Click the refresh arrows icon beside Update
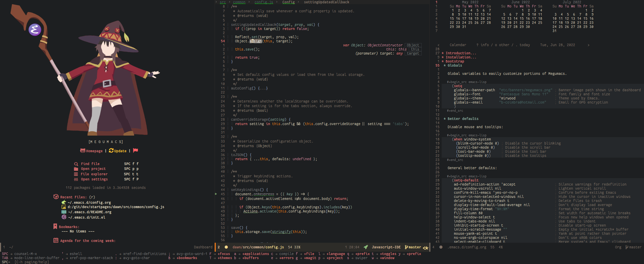The image size is (644, 264). tap(111, 151)
